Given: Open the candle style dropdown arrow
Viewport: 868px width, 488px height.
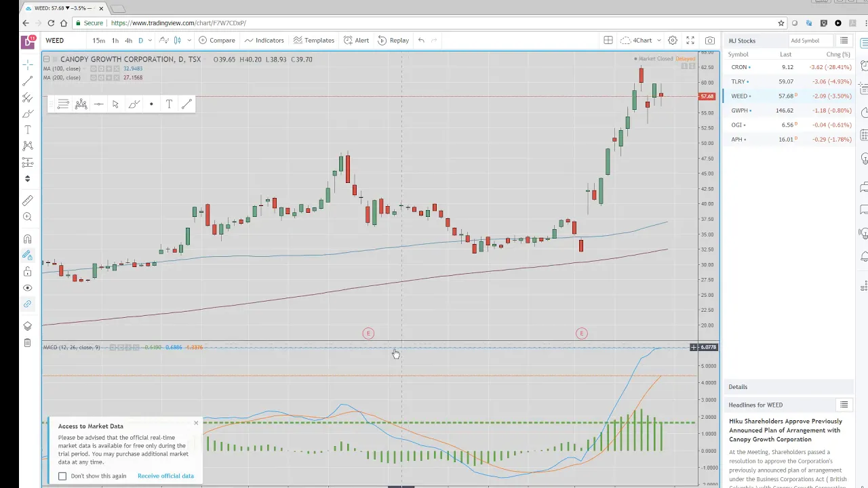Looking at the screenshot, I should [x=189, y=41].
